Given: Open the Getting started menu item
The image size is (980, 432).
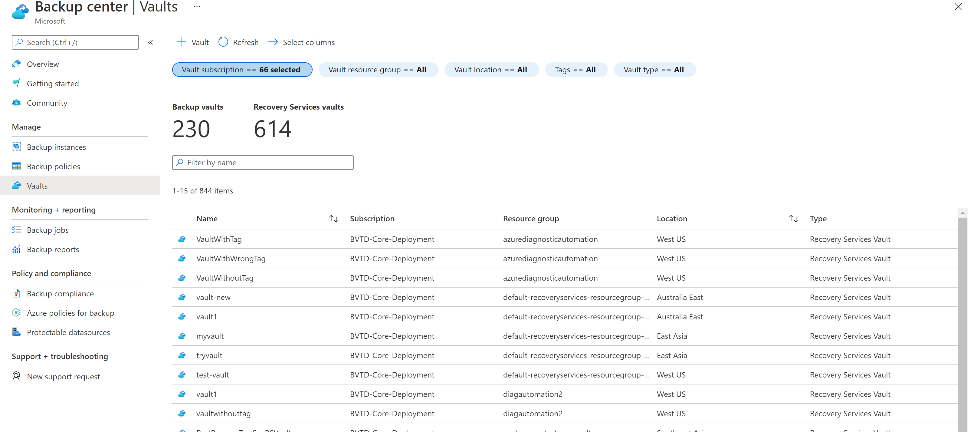Looking at the screenshot, I should coord(53,83).
